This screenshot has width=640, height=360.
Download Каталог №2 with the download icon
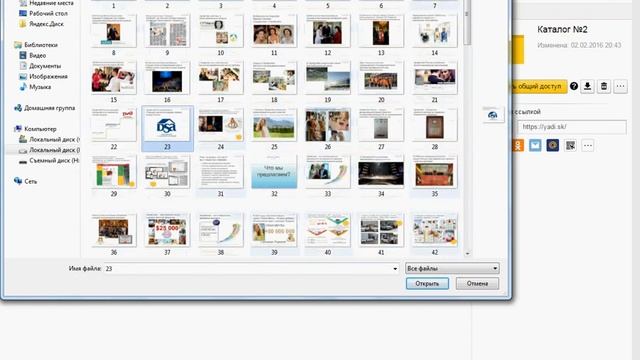(x=587, y=86)
